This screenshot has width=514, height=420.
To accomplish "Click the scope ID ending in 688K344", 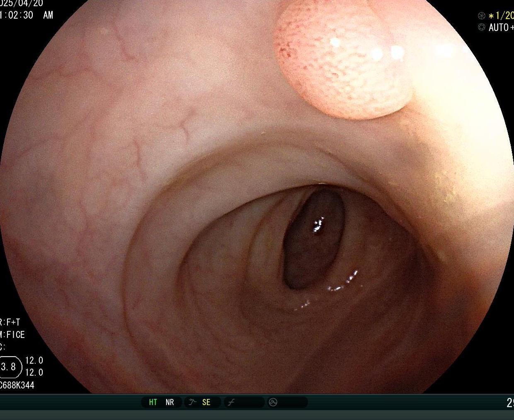I will point(17,385).
